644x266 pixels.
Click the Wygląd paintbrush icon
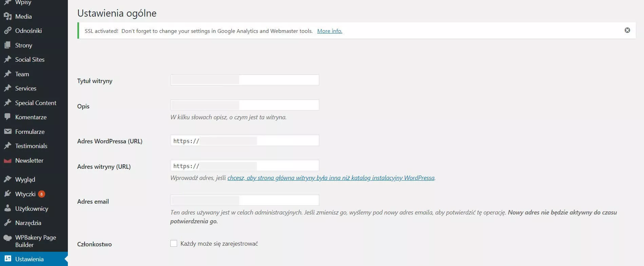[7, 179]
